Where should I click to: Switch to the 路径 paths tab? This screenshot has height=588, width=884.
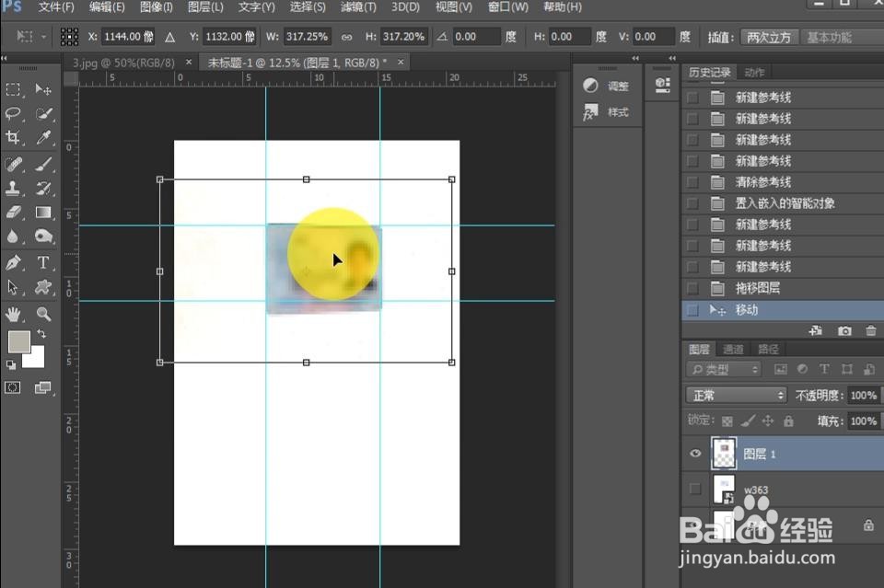coord(768,349)
